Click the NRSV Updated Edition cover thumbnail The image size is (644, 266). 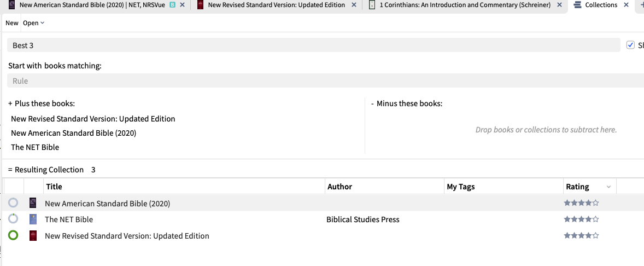pyautogui.click(x=33, y=235)
